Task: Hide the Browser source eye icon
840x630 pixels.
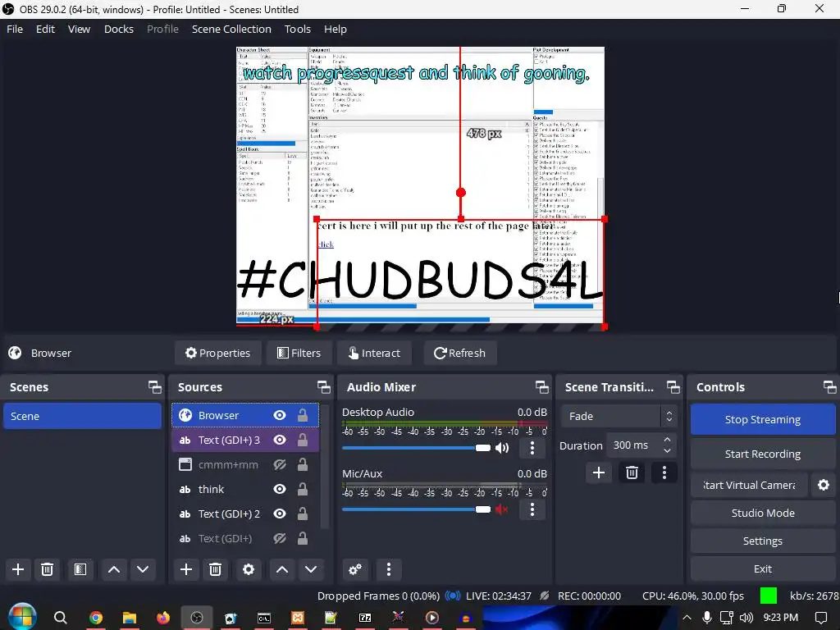Action: tap(280, 415)
